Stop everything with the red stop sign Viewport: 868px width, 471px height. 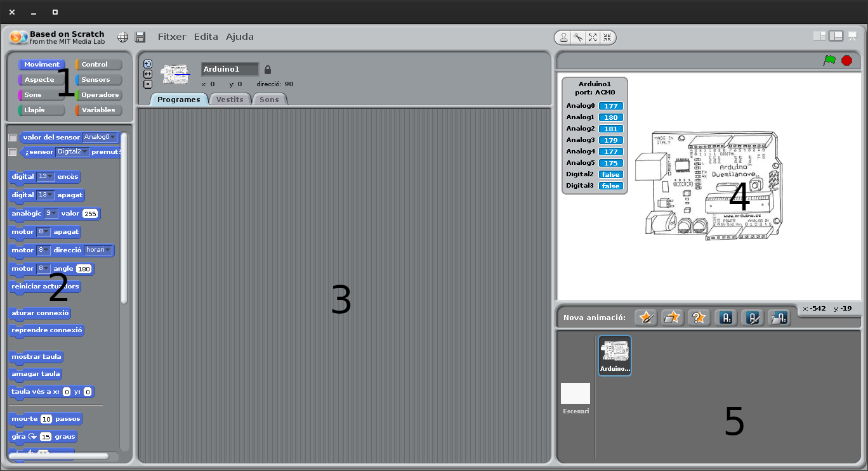click(846, 60)
